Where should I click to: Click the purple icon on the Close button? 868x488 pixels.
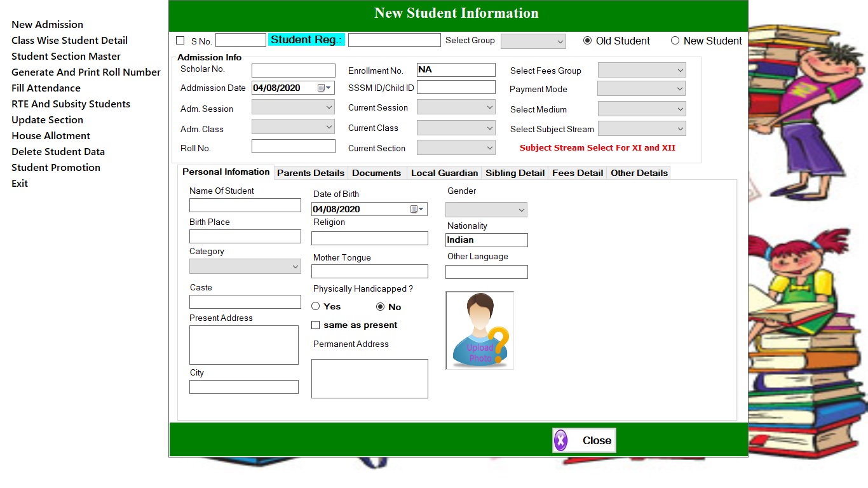point(560,440)
